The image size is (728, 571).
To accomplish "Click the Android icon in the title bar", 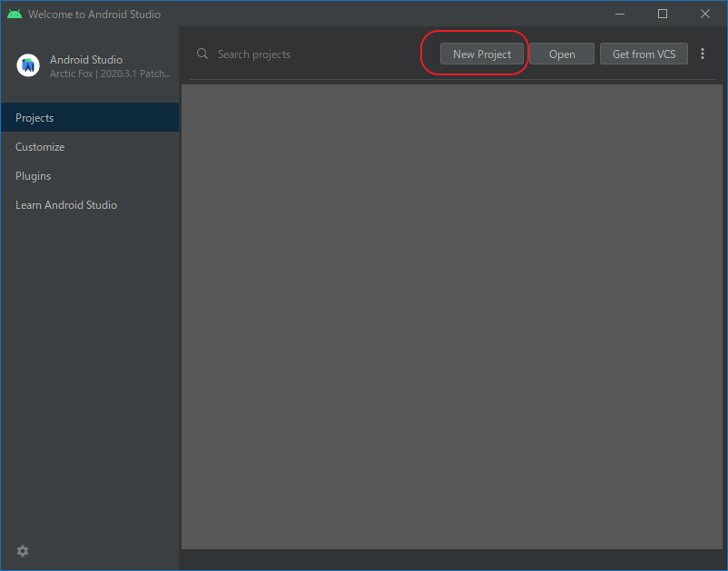I will [x=14, y=14].
